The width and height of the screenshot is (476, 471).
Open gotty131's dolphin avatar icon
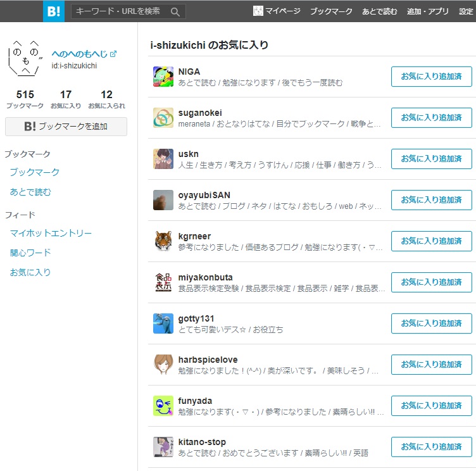[163, 323]
